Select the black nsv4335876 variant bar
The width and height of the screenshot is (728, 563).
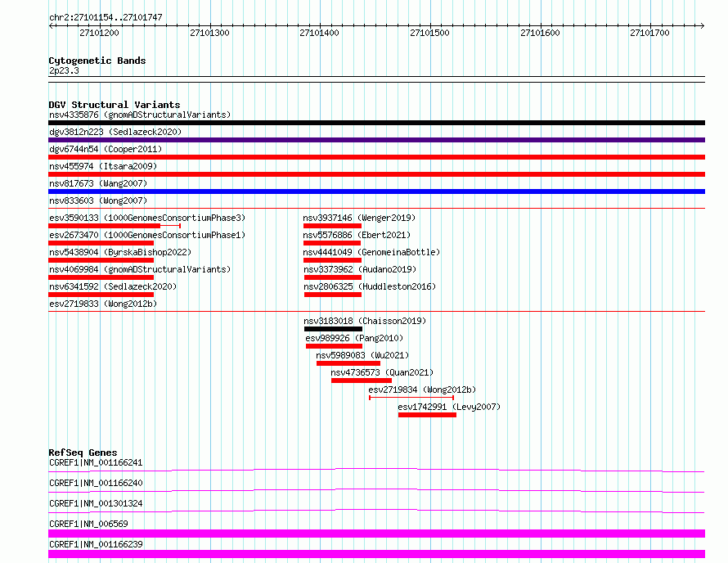[x=376, y=123]
